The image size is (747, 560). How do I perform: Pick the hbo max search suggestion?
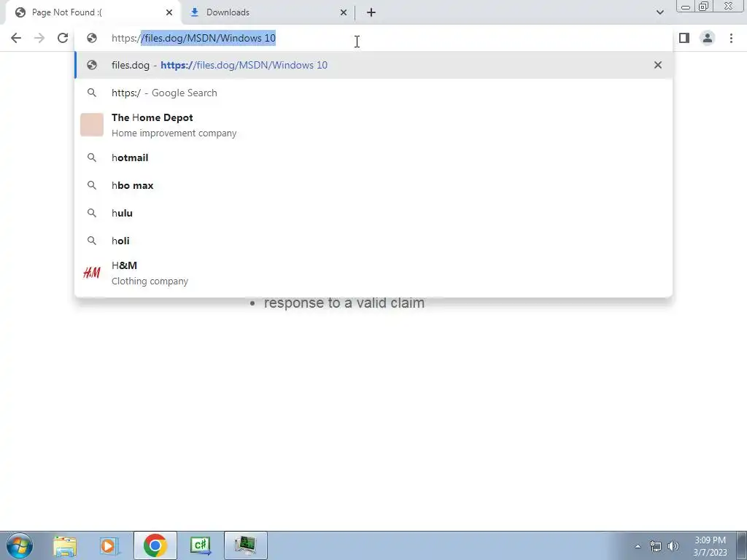(x=373, y=185)
